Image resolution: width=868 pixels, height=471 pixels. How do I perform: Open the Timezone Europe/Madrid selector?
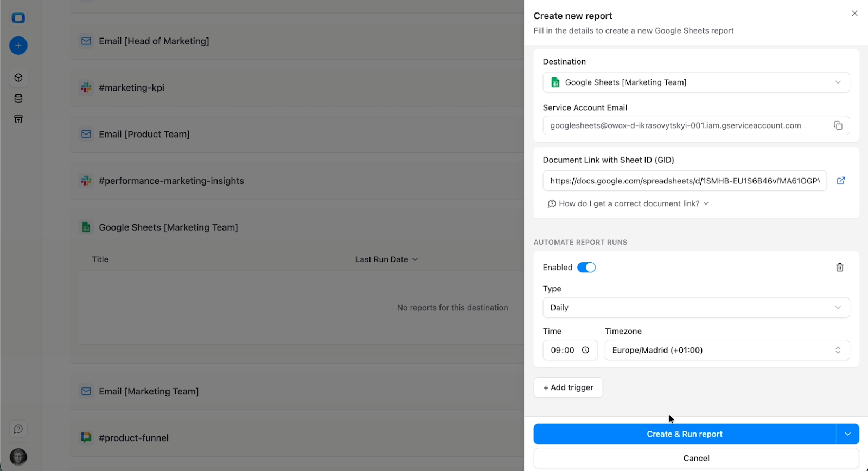click(727, 350)
